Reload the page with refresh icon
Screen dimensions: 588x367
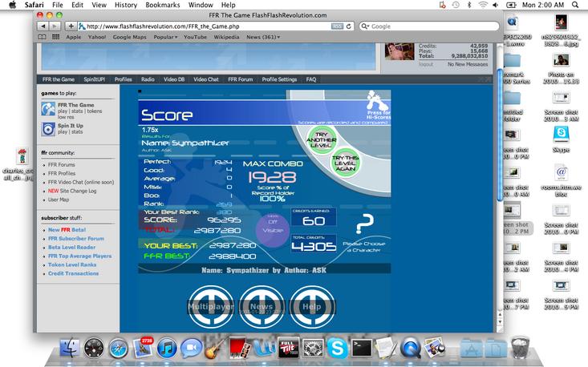[349, 26]
